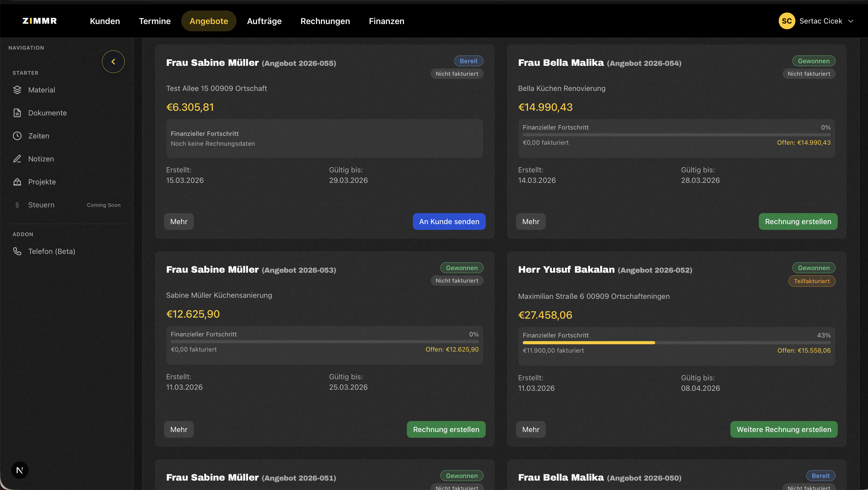Screen dimensions: 868x490
Task: Expand the Sertac Cicek user dropdown arrow
Action: [x=851, y=21]
